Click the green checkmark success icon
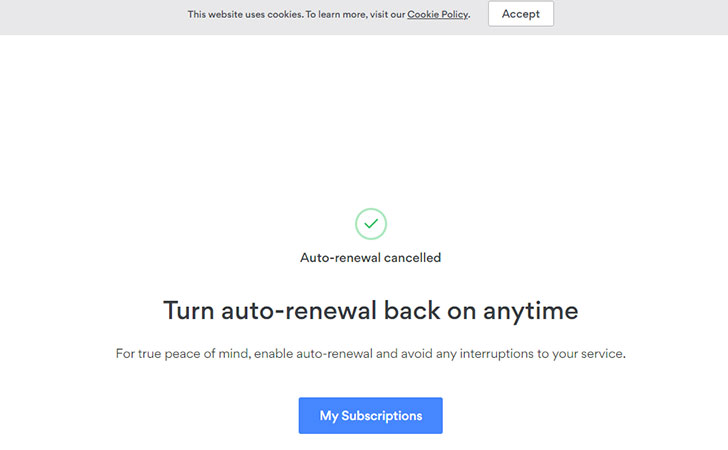Image resolution: width=728 pixels, height=450 pixels. (370, 224)
